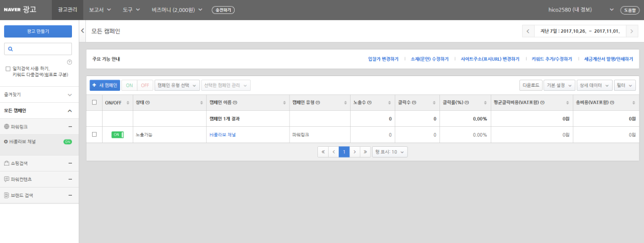Go to next date range
The image size is (644, 243).
tap(632, 31)
